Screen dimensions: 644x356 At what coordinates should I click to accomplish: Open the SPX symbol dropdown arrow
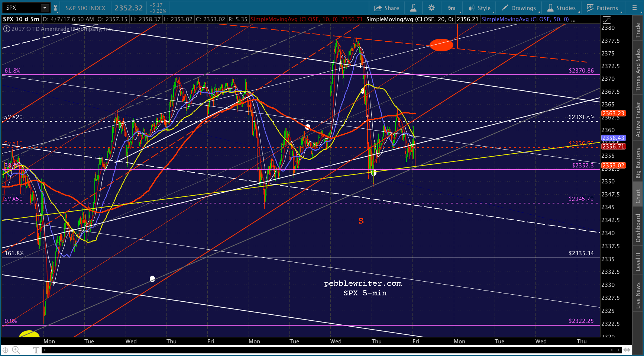[x=45, y=7]
